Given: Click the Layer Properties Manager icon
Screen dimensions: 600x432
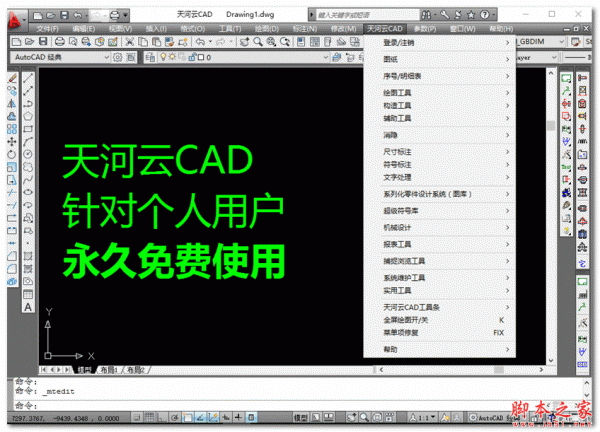Looking at the screenshot, I should coord(150,57).
